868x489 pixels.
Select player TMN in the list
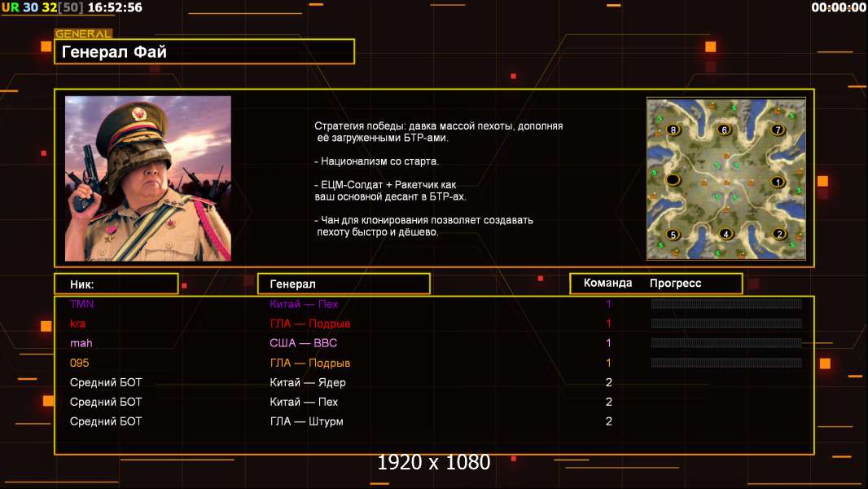click(x=82, y=303)
